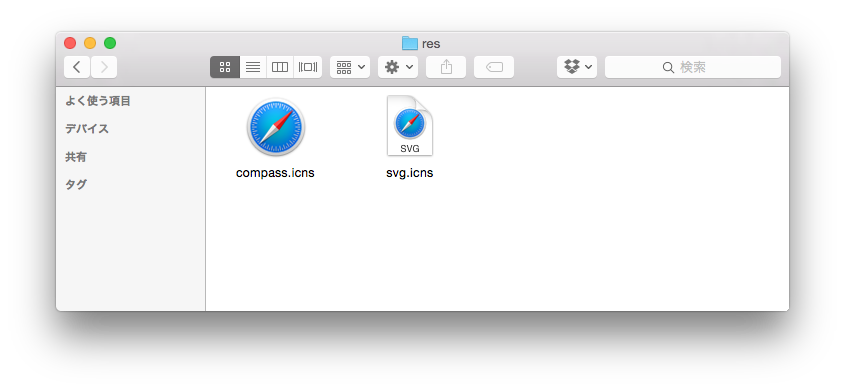Go forward with the right chevron button
Viewport: 845px width, 391px height.
pos(104,67)
